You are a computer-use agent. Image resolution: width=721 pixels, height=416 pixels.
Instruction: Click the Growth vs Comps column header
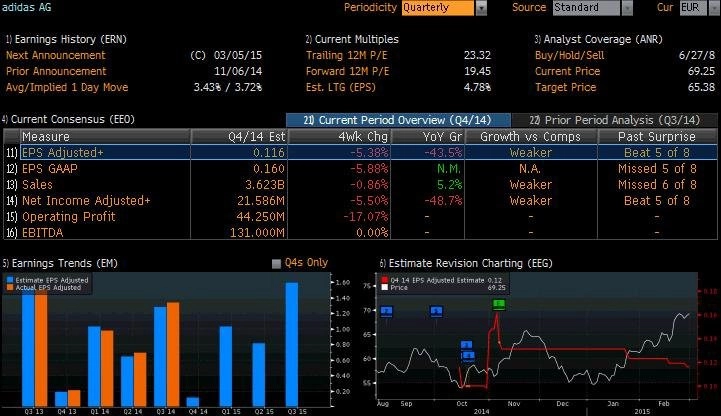coord(531,137)
